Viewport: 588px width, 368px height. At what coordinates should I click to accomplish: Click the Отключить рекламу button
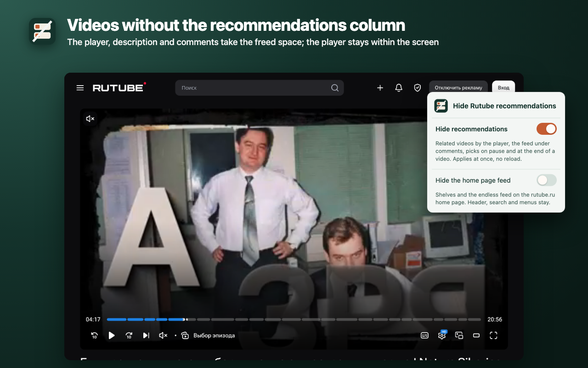pos(458,88)
